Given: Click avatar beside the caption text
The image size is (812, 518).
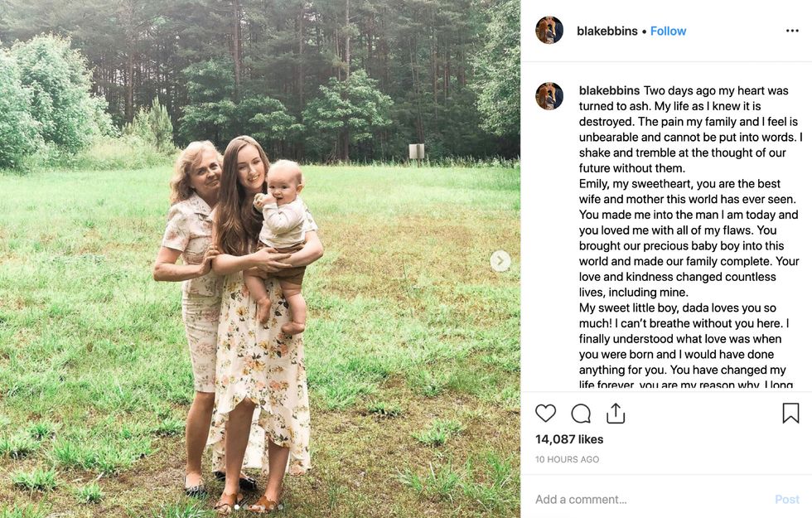Looking at the screenshot, I should tap(549, 96).
